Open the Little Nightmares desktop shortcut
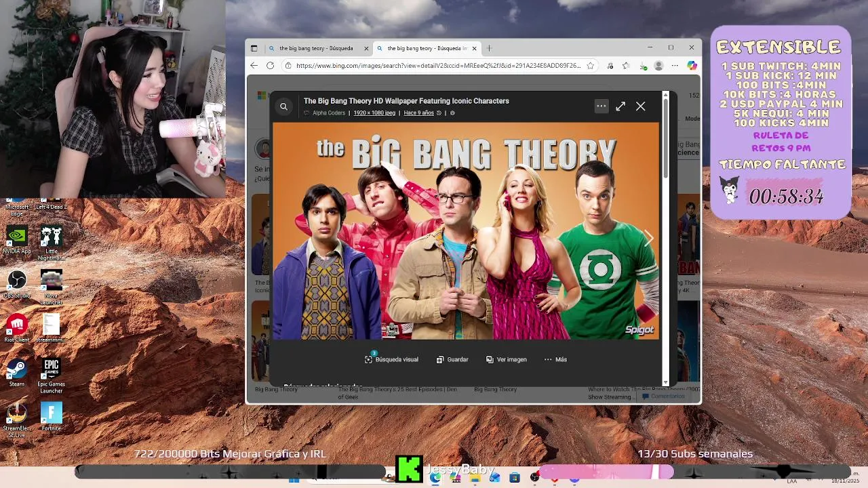Viewport: 868px width, 488px height. (51, 243)
